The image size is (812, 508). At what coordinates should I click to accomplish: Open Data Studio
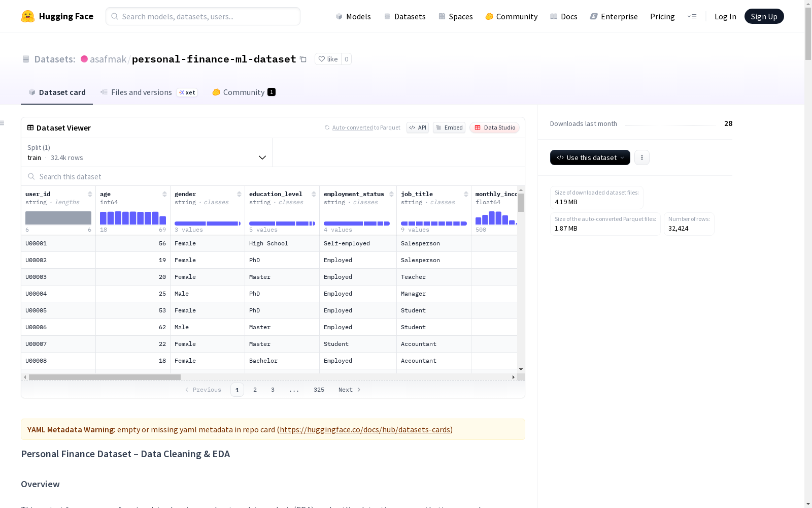[x=494, y=128]
